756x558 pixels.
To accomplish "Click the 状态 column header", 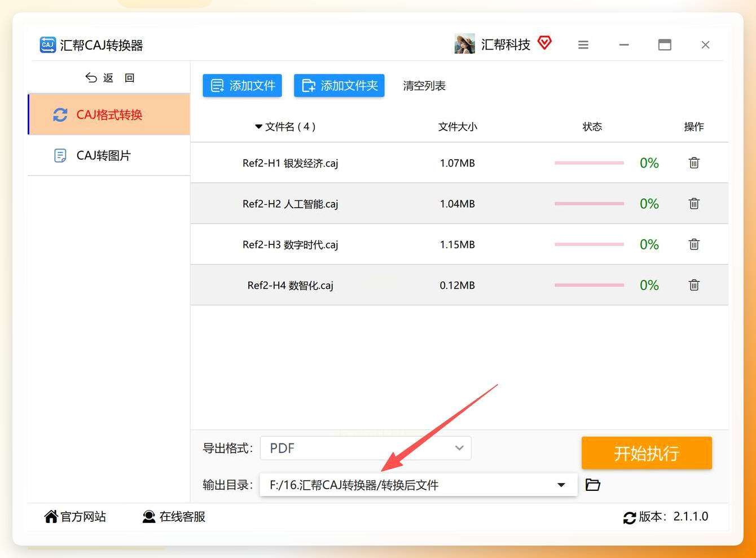I will coord(592,126).
